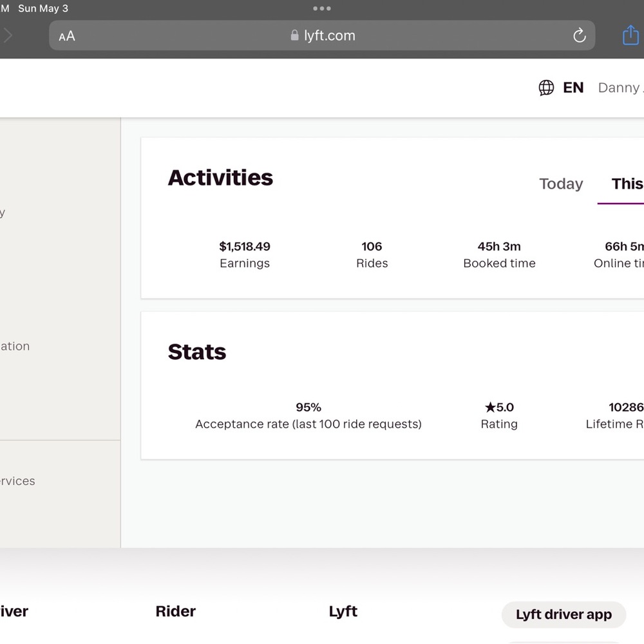Click the Earnings label
The height and width of the screenshot is (644, 644).
pos(245,263)
